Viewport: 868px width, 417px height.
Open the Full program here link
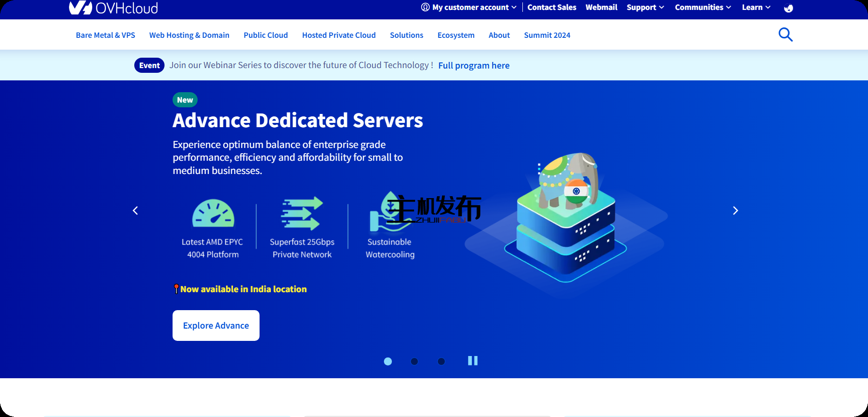coord(474,66)
